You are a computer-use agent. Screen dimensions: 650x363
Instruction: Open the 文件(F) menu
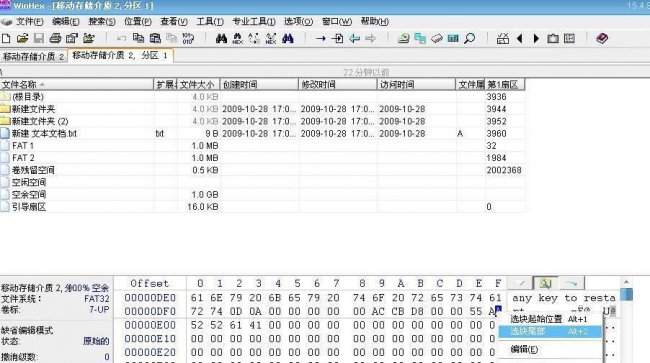(29, 22)
